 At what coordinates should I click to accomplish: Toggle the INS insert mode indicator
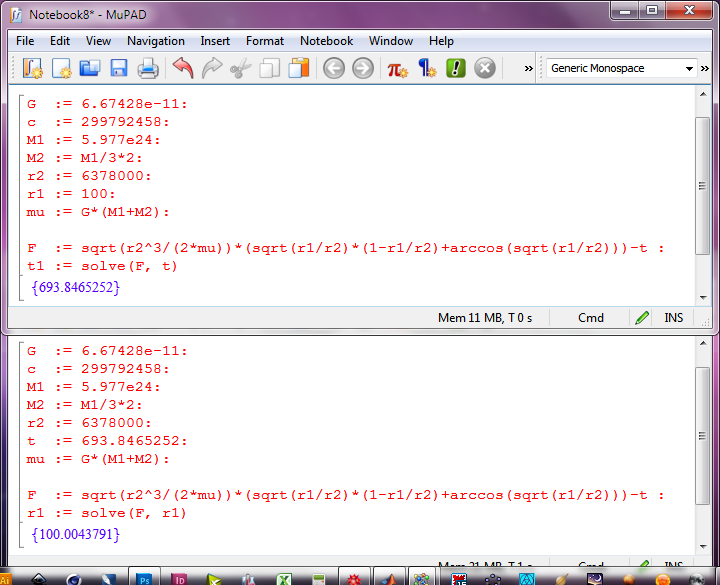[x=674, y=318]
